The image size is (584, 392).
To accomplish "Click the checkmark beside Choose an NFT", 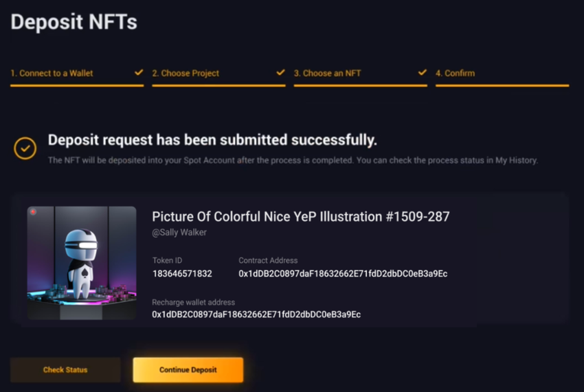I will 422,72.
